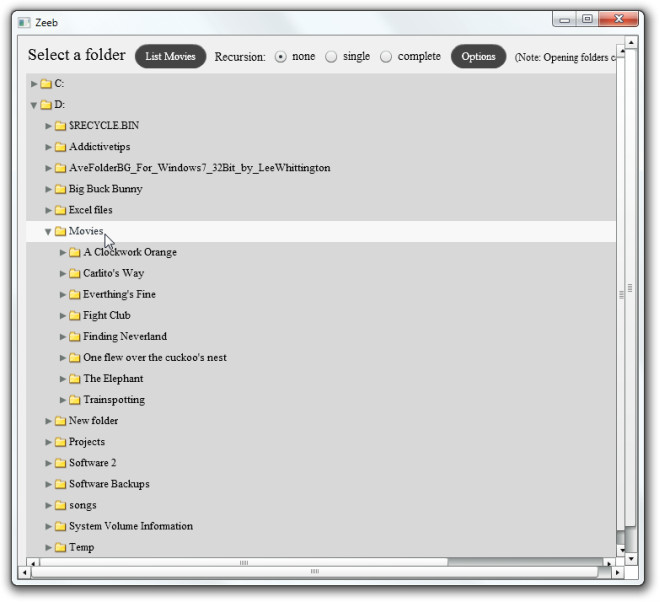Click the Zeeb app icon in title bar
Viewport: 660px width, 602px height.
point(24,22)
